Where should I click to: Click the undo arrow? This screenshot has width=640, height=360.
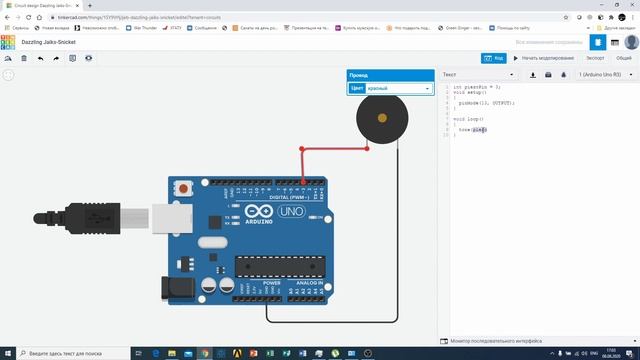click(40, 58)
